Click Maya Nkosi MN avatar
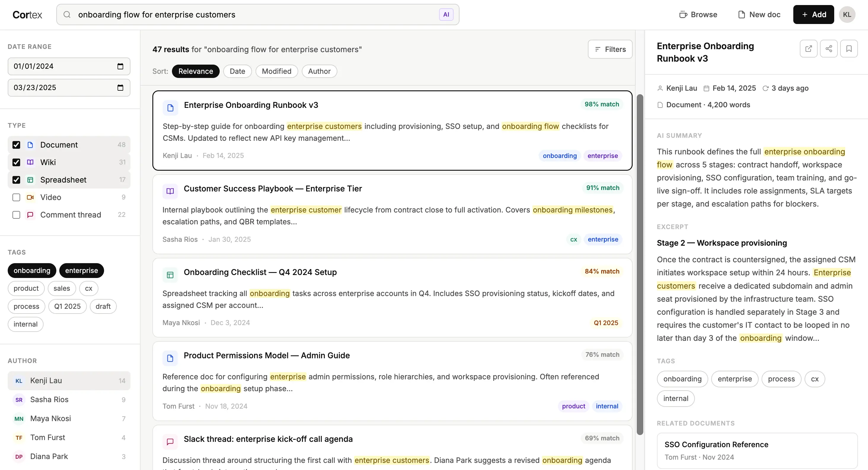This screenshot has height=470, width=868. click(x=19, y=418)
